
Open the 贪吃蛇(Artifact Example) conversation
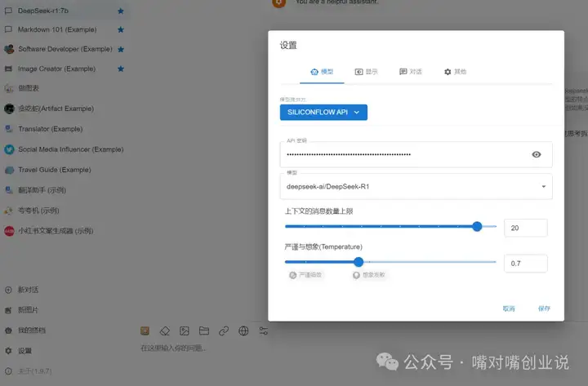(x=64, y=109)
